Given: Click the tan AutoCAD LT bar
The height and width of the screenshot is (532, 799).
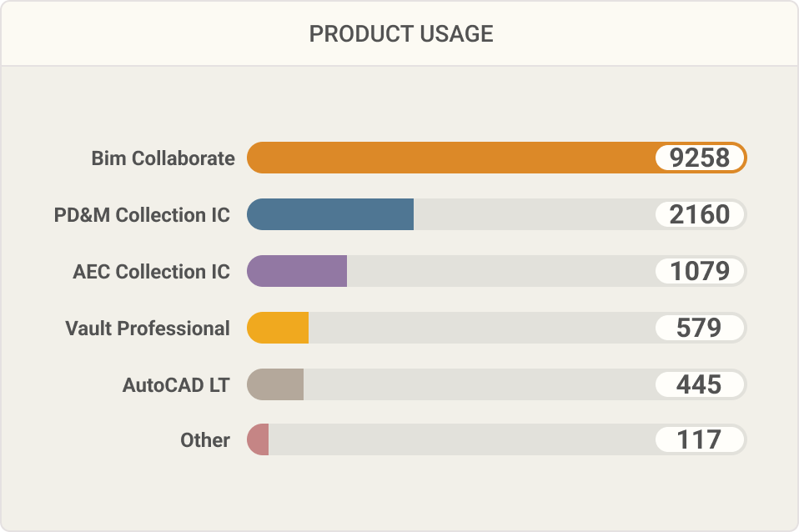Looking at the screenshot, I should pyautogui.click(x=275, y=384).
